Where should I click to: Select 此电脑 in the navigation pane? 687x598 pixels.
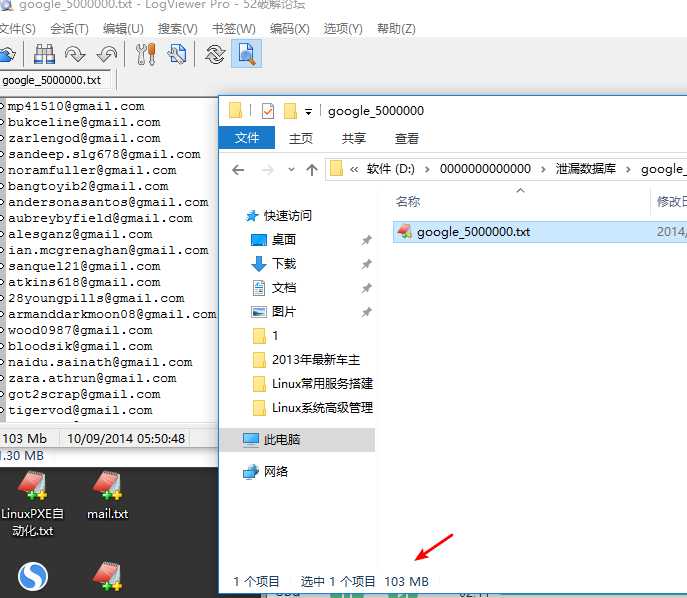click(297, 439)
